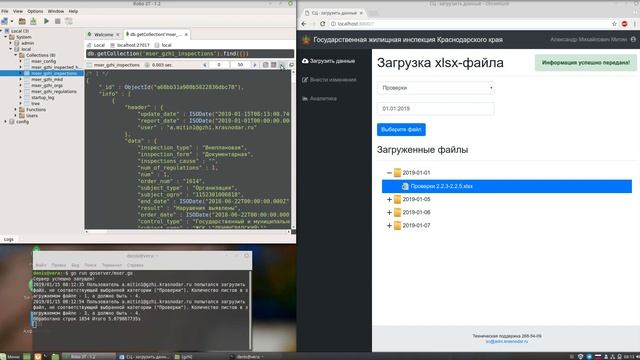
Task: Expand the admin database node
Action: point(11,43)
